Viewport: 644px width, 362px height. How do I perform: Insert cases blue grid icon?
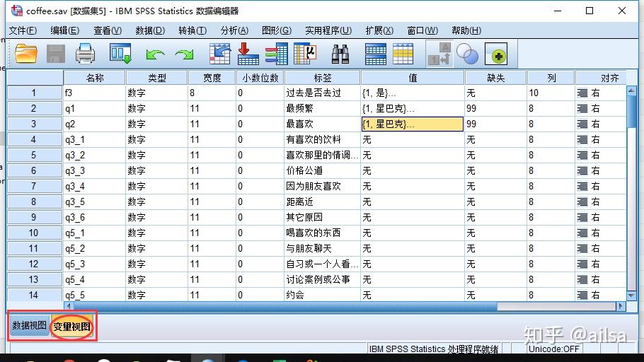tap(375, 54)
